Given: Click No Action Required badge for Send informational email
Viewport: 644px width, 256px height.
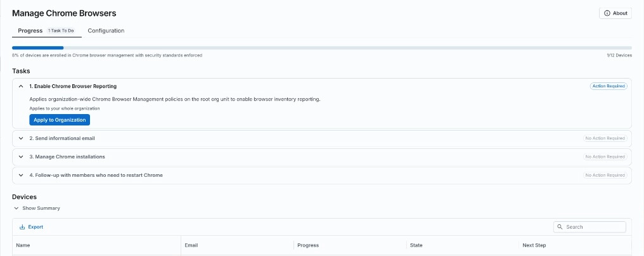Looking at the screenshot, I should click(605, 139).
